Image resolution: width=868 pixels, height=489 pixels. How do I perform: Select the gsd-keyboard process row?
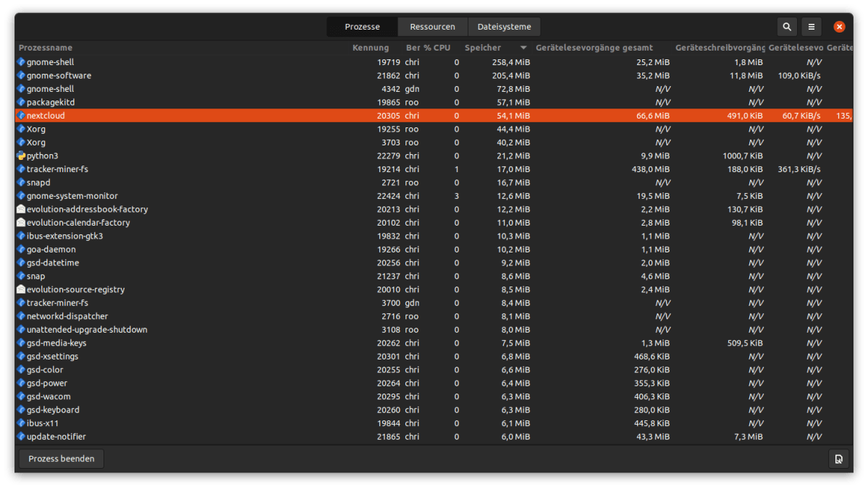pos(434,410)
